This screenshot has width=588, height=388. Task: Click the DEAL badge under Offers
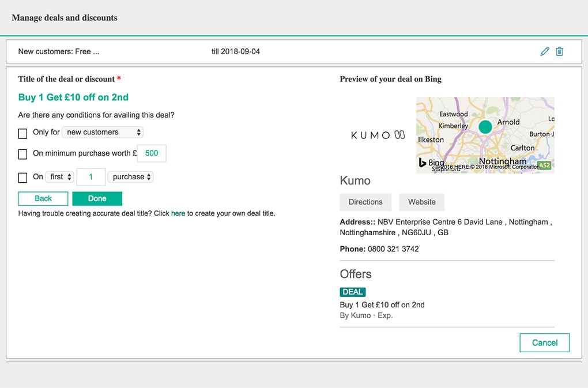352,292
